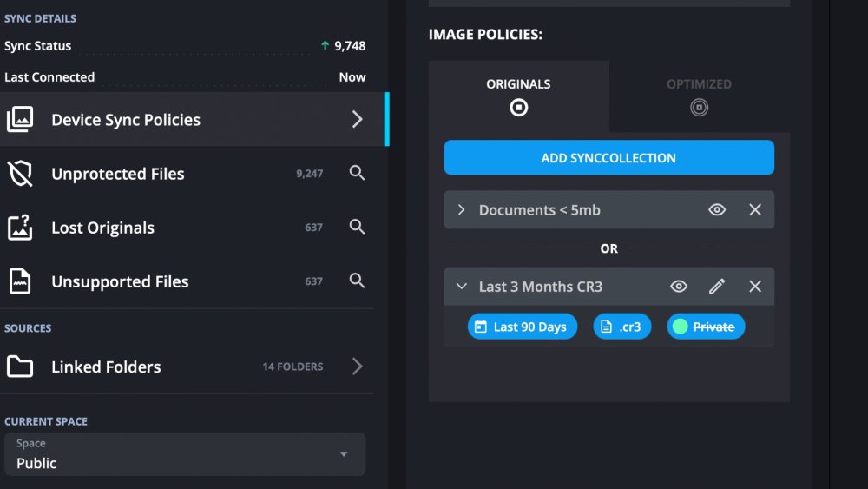Collapse the Last 3 Months CR3 collection
This screenshot has height=489, width=868.
pyautogui.click(x=462, y=287)
